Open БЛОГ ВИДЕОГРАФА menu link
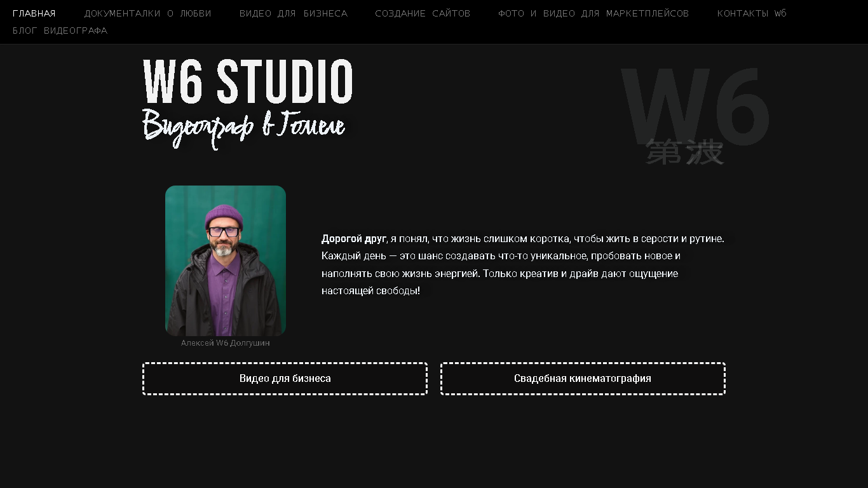The width and height of the screenshot is (868, 488). coord(60,30)
